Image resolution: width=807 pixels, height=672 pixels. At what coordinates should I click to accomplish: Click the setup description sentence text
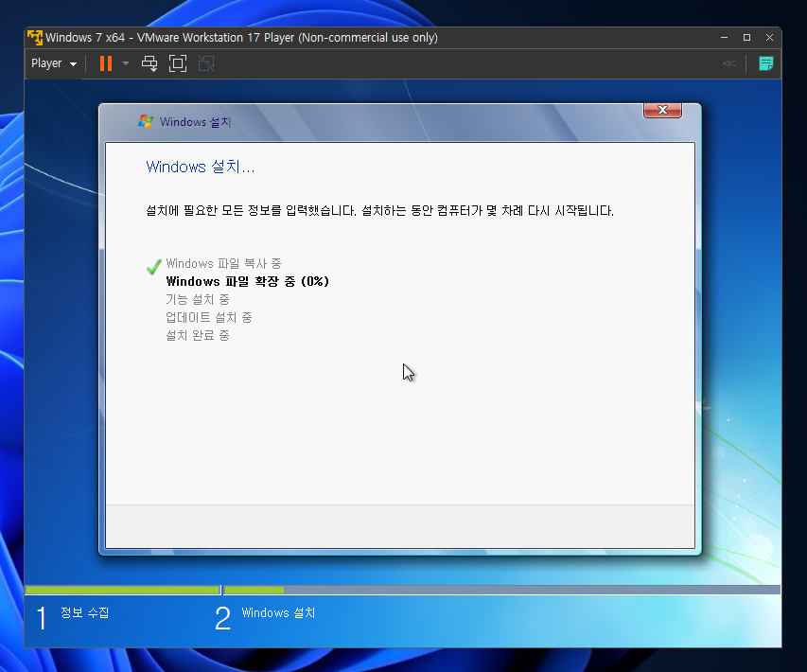coord(379,211)
